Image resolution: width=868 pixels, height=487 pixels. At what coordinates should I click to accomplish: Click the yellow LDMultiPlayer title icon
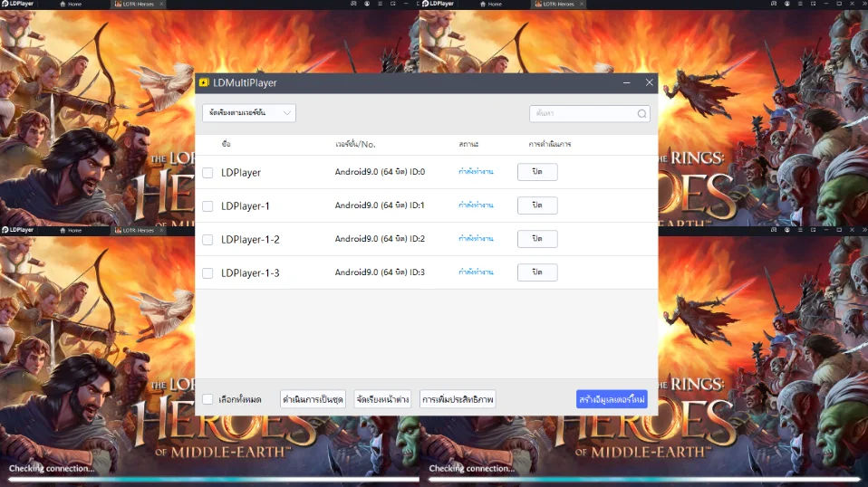click(x=204, y=82)
